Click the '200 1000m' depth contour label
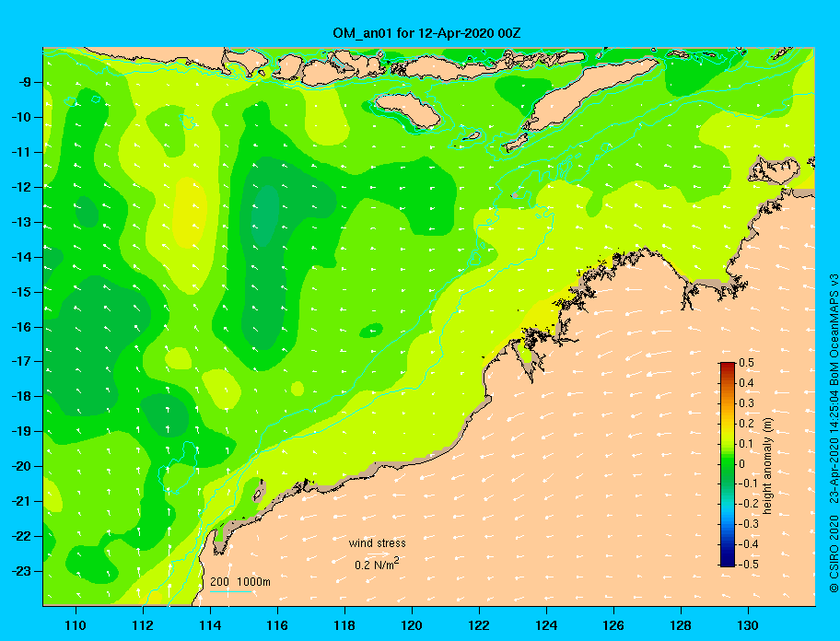The width and height of the screenshot is (840, 641). pyautogui.click(x=240, y=582)
